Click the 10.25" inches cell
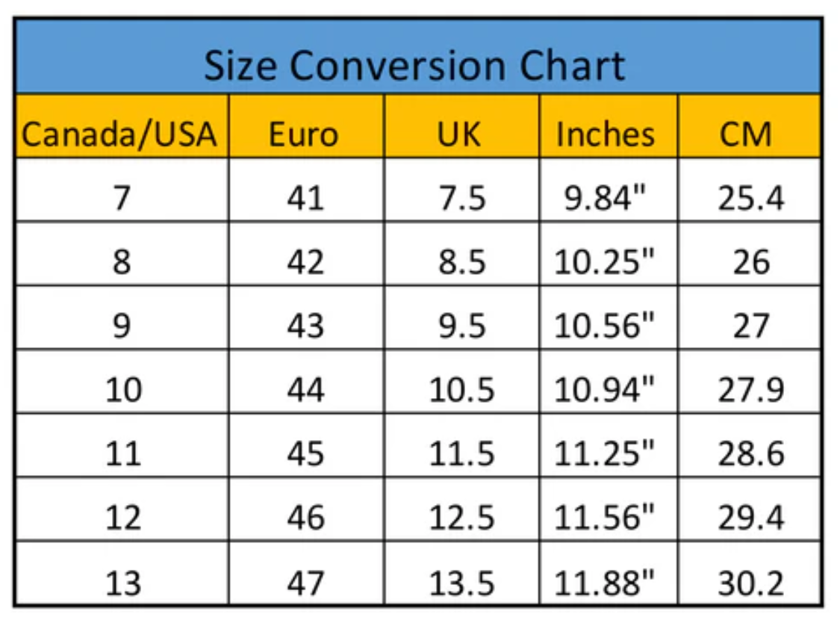Screen dimensions: 840x620 (x=609, y=254)
